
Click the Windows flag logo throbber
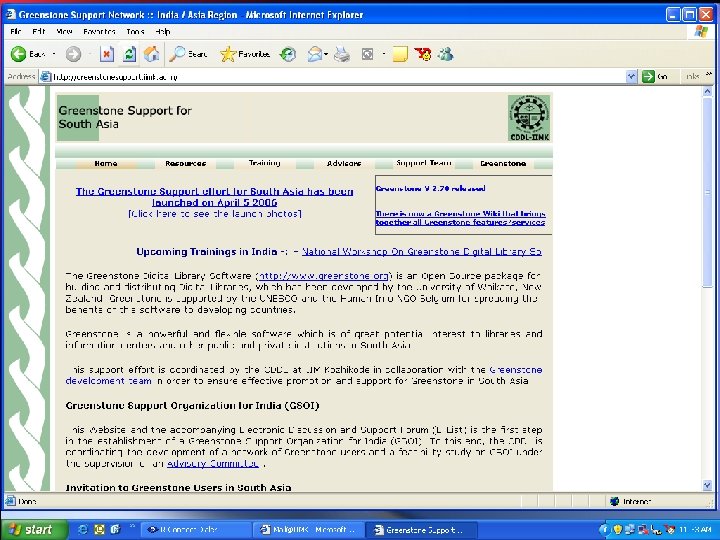701,32
